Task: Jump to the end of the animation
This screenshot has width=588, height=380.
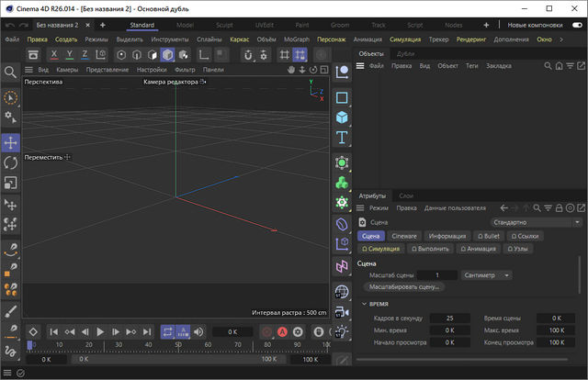Action: 147,331
